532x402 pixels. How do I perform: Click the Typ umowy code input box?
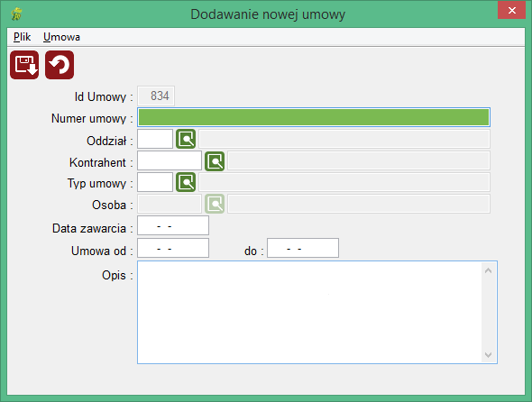pos(155,182)
